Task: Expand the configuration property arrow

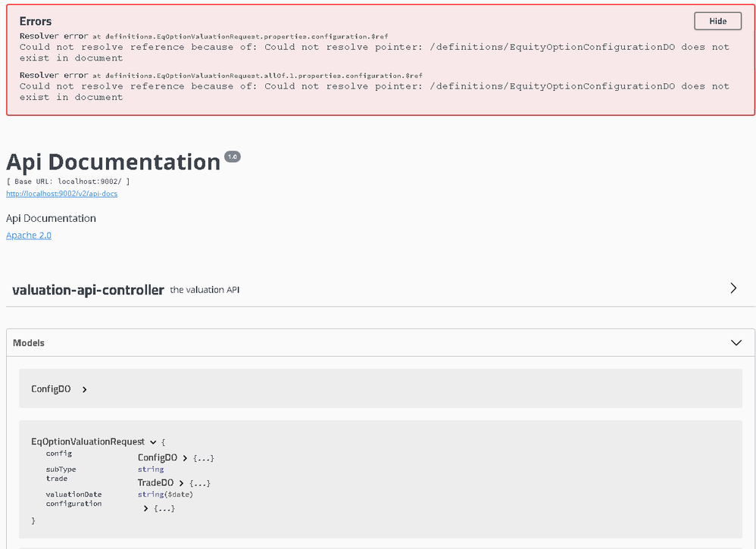Action: [x=145, y=509]
